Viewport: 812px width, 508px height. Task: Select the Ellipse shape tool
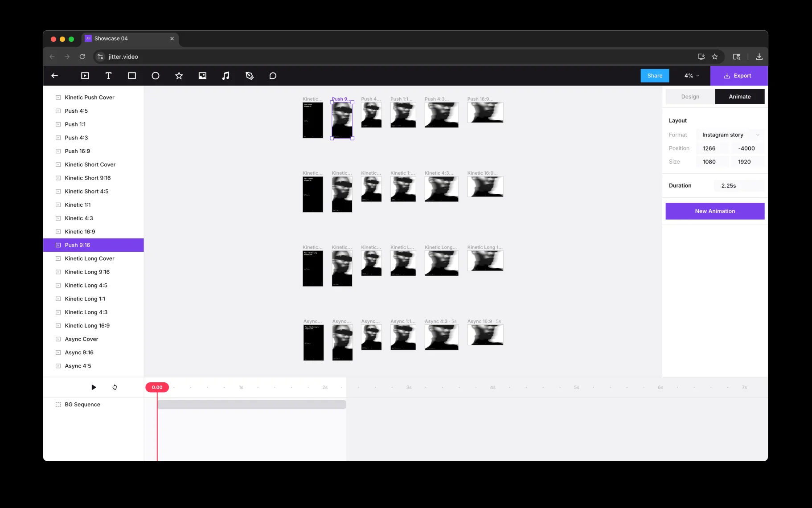(x=156, y=76)
